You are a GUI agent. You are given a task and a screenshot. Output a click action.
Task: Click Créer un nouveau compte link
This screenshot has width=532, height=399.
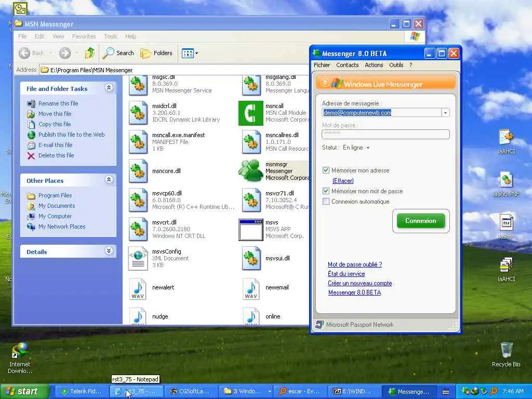[x=360, y=283]
